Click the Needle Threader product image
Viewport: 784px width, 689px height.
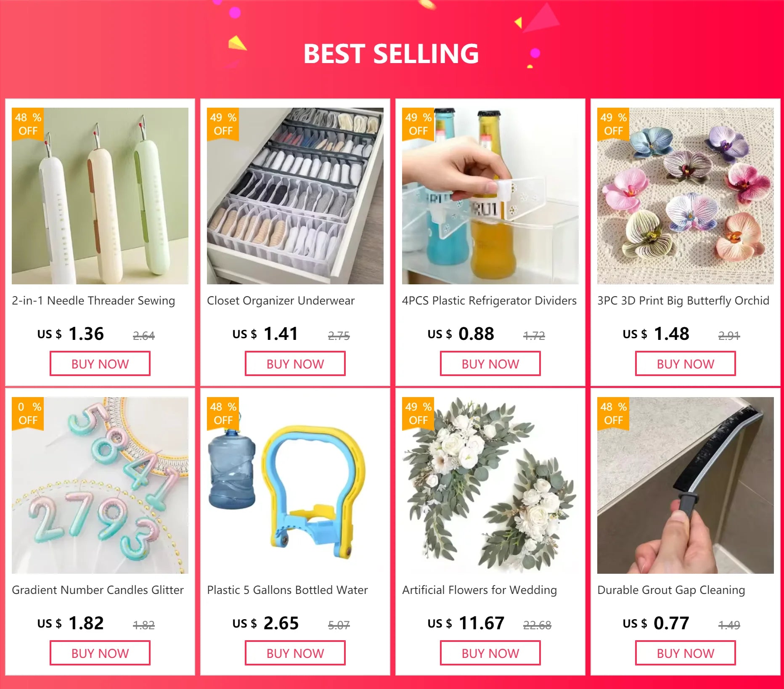tap(100, 196)
